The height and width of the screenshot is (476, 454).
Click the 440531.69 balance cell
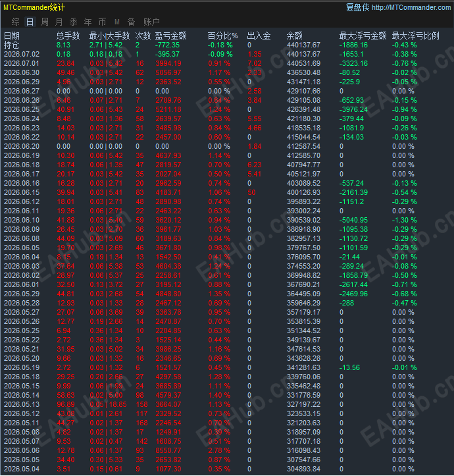[303, 63]
